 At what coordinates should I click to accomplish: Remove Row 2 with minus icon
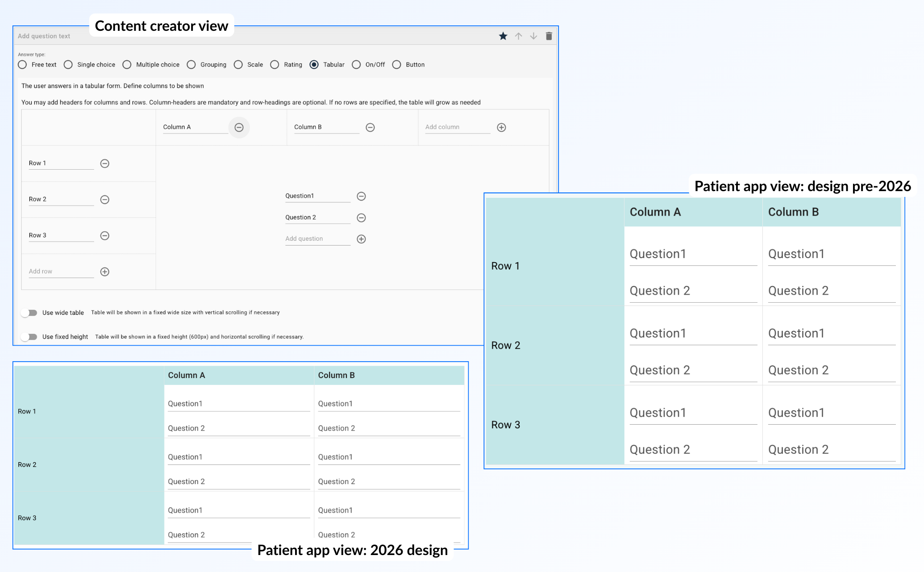pyautogui.click(x=105, y=200)
